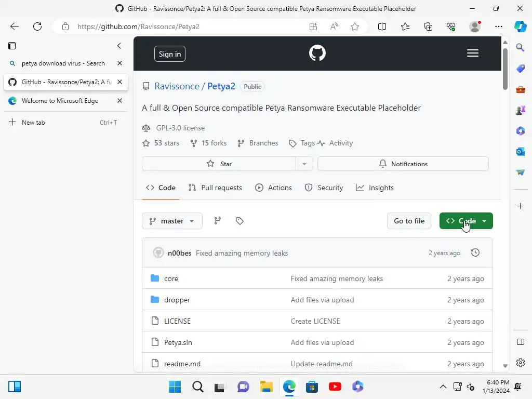
Task: Show hidden system tray icons
Action: [x=443, y=387]
